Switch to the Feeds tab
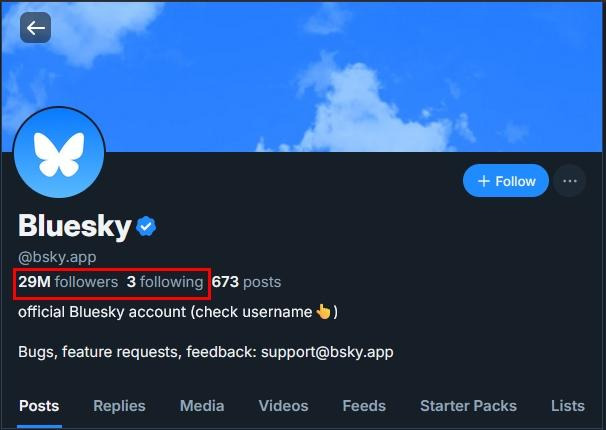 (x=364, y=406)
